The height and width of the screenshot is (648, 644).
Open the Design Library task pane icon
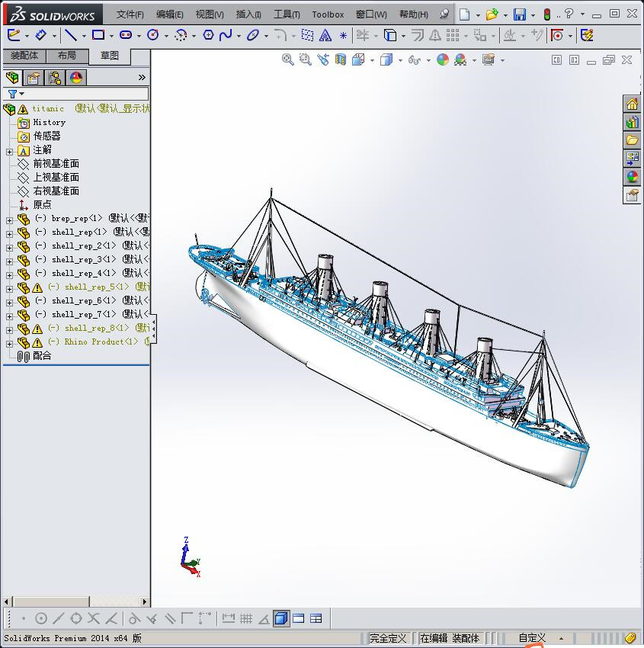(632, 122)
